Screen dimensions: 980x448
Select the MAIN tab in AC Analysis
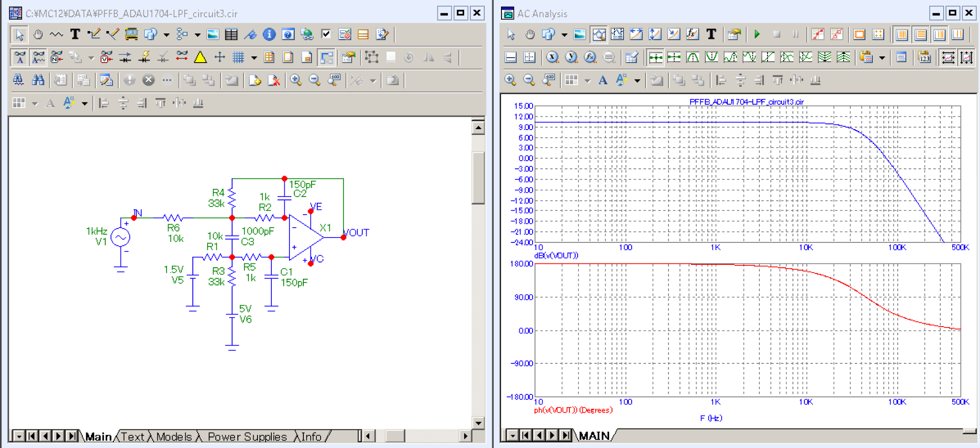(594, 436)
